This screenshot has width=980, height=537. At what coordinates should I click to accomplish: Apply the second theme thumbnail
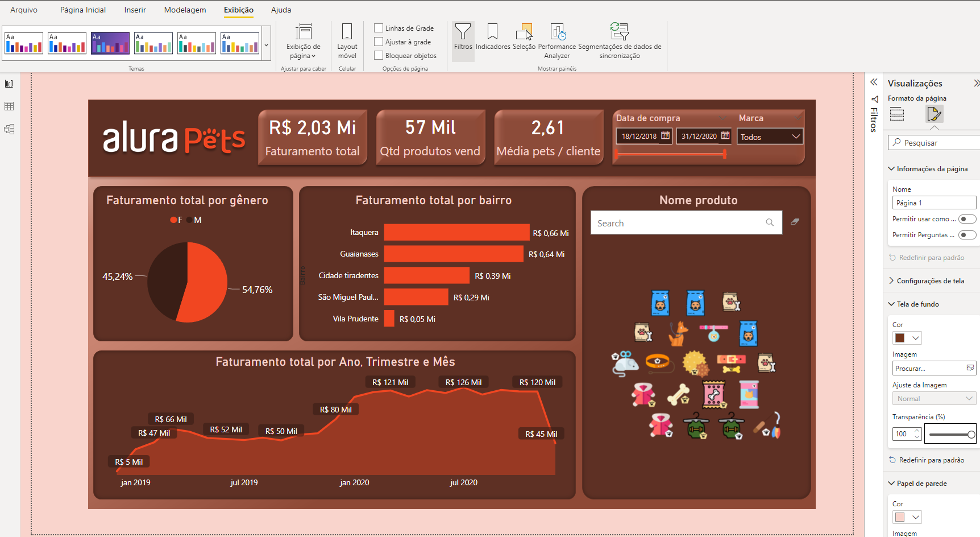point(67,43)
